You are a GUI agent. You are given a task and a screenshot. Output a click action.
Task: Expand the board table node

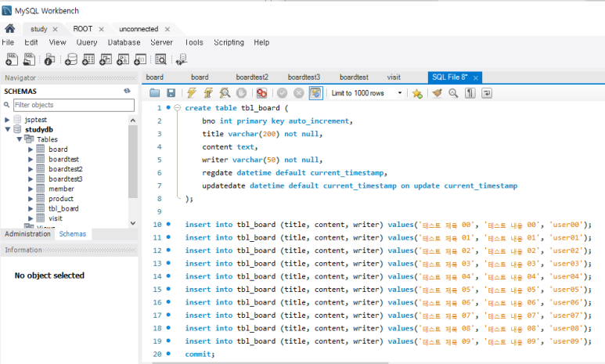tap(31, 150)
